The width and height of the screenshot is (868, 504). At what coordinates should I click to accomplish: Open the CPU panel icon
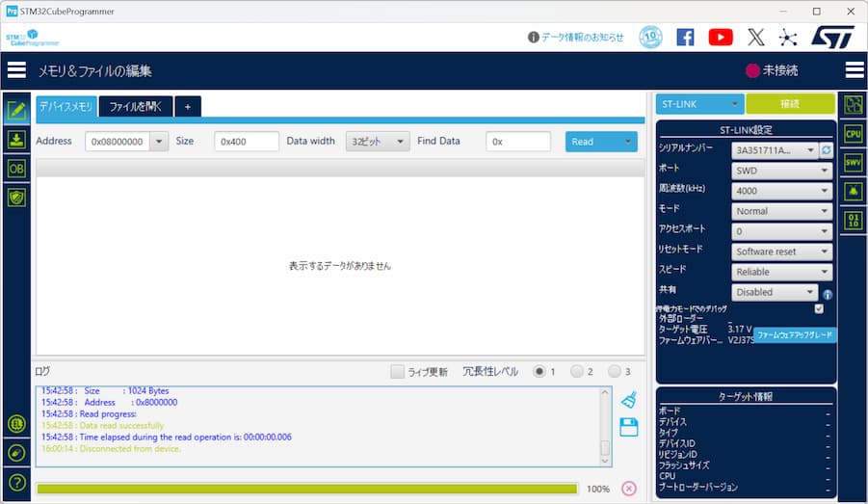click(853, 134)
